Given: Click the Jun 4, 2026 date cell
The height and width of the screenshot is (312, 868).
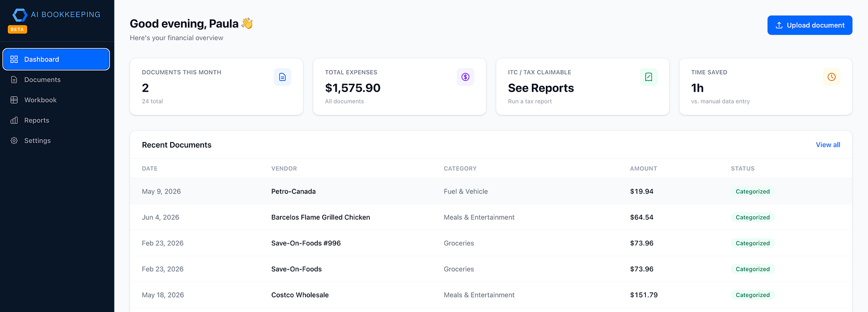Looking at the screenshot, I should tap(160, 217).
